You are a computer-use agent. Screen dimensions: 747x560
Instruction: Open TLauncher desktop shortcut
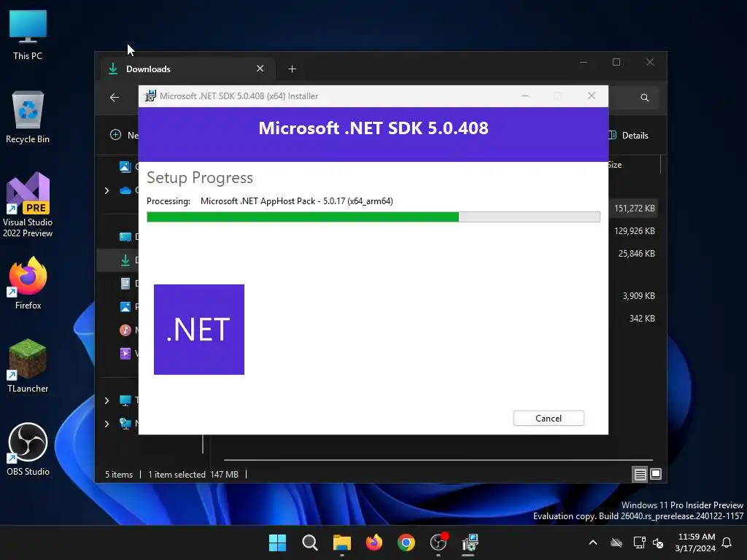(28, 366)
